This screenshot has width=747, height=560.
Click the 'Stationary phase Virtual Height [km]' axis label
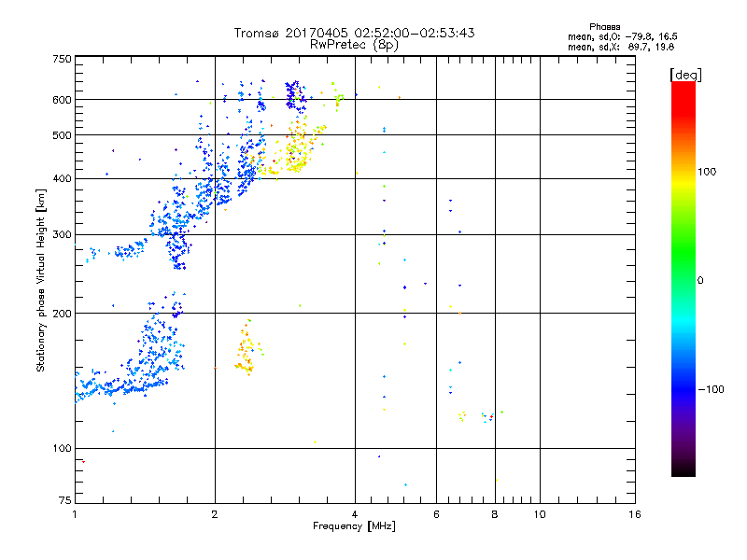point(41,280)
